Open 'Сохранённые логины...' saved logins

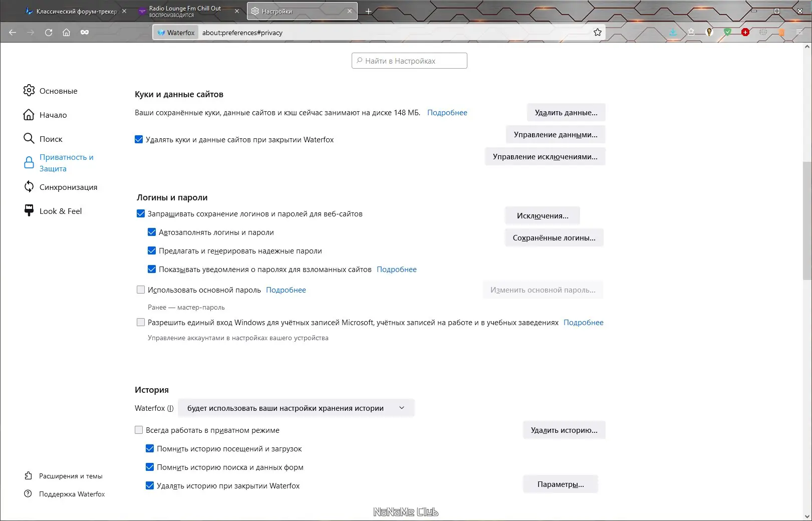(554, 238)
